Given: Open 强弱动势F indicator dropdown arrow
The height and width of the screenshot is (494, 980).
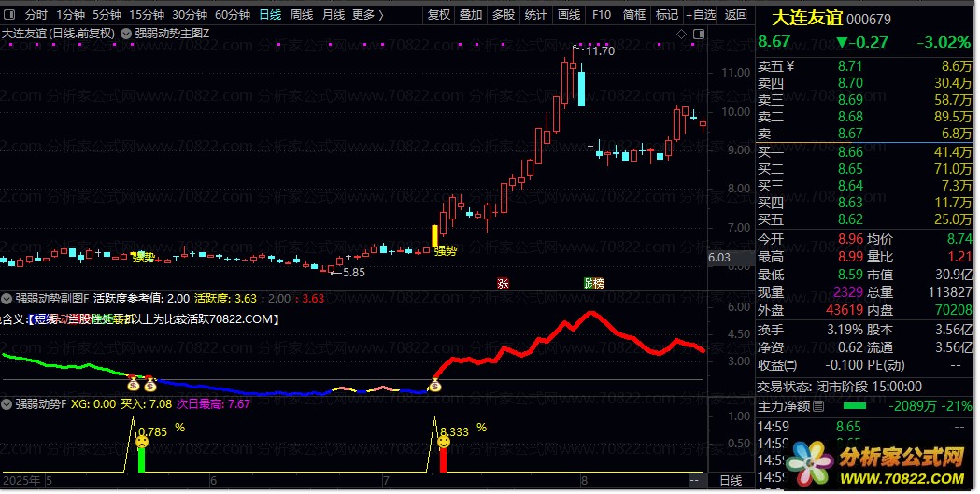Looking at the screenshot, I should point(7,404).
